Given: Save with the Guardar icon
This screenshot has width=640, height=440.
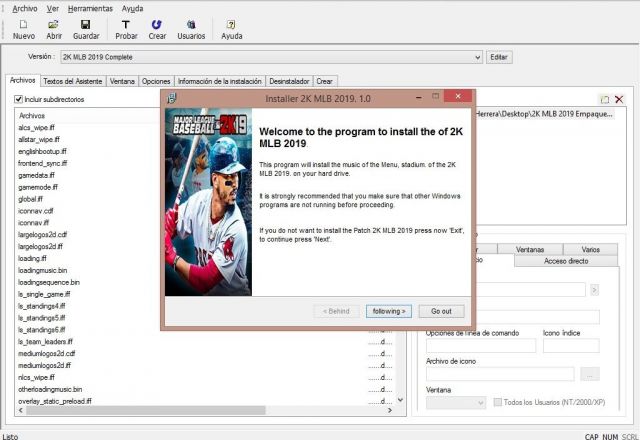Looking at the screenshot, I should click(x=85, y=25).
